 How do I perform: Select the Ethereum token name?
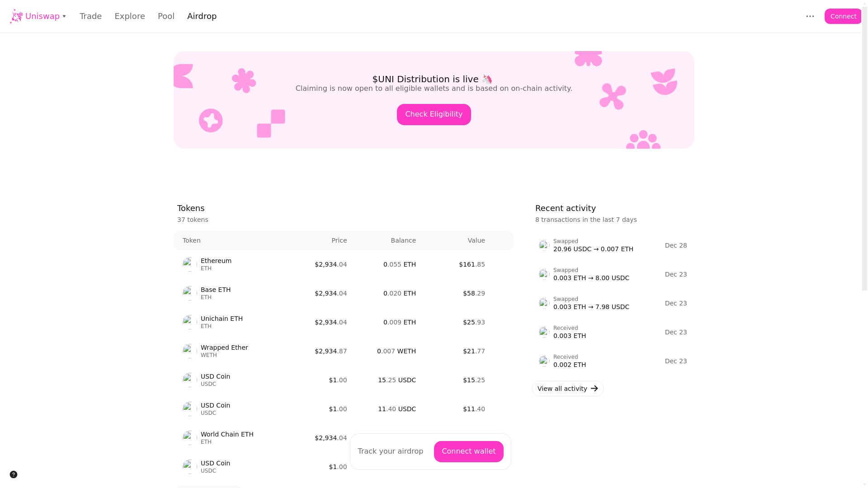[x=216, y=261]
